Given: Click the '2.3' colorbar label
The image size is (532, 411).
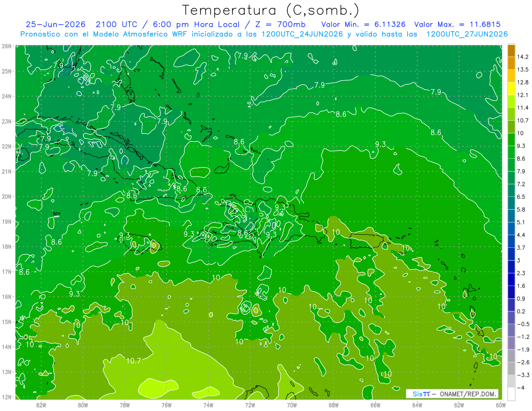Looking at the screenshot, I should [x=521, y=273].
